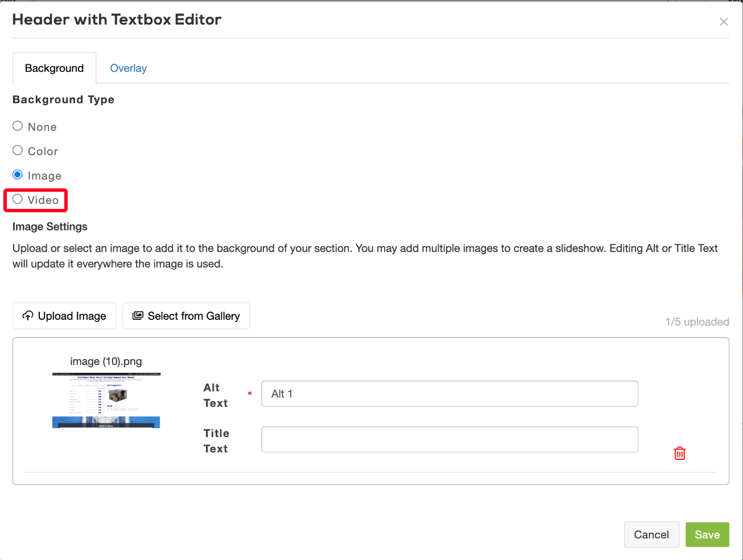This screenshot has width=743, height=560.
Task: Click into the empty Title Text field
Action: pos(449,439)
